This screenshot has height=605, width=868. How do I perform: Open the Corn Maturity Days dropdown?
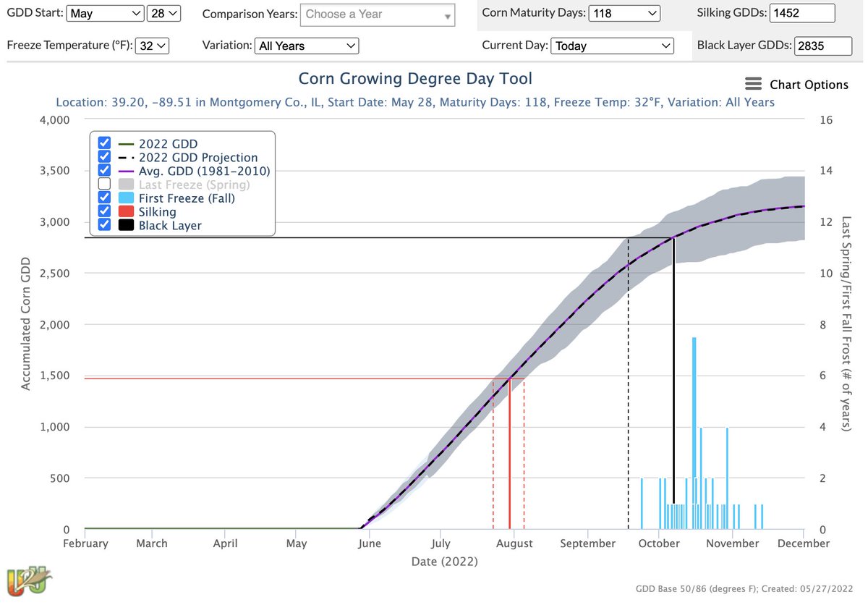coord(624,13)
